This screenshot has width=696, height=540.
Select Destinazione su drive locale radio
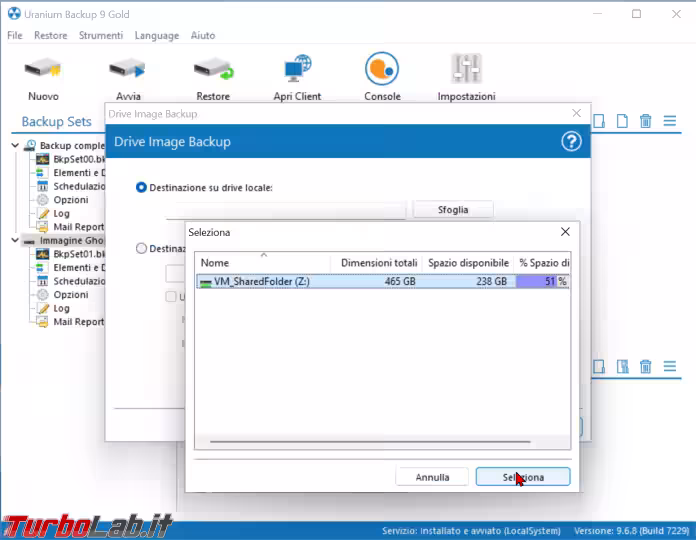[141, 188]
